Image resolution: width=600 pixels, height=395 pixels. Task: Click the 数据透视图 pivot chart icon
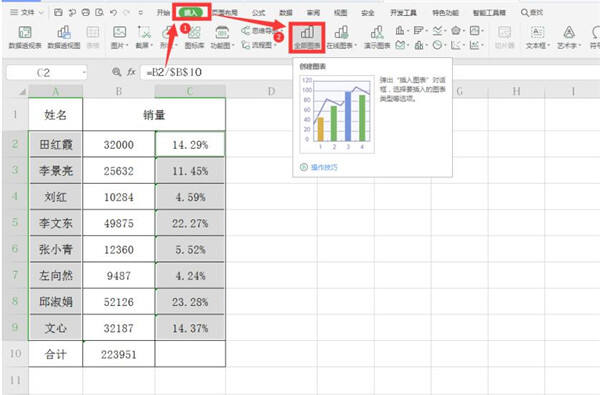64,38
